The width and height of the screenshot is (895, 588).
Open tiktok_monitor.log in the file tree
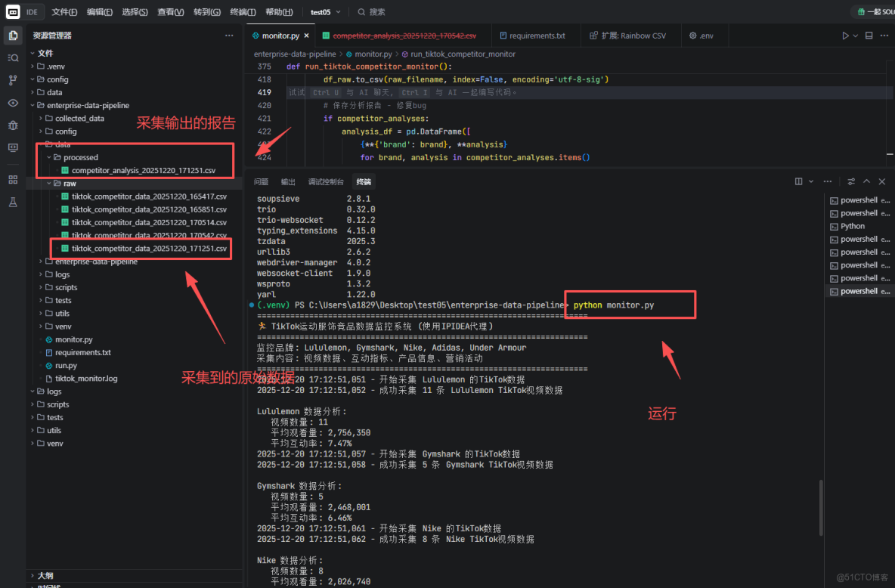(x=86, y=379)
